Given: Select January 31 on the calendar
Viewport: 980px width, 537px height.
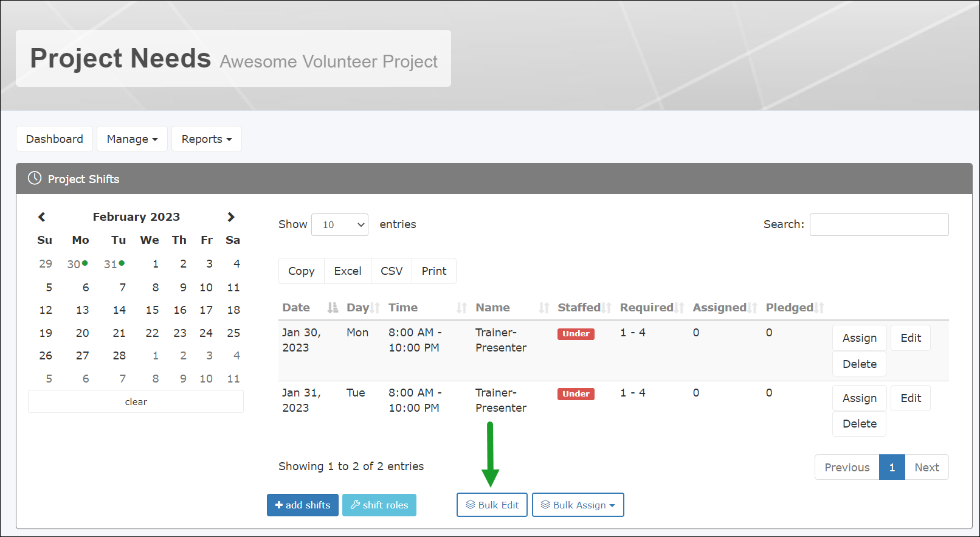Looking at the screenshot, I should click(114, 264).
